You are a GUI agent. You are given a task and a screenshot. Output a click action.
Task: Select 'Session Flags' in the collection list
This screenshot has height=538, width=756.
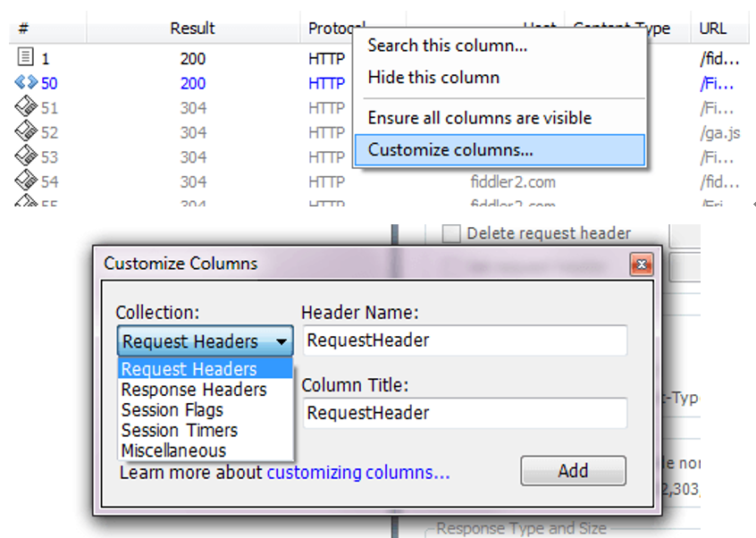pyautogui.click(x=205, y=410)
